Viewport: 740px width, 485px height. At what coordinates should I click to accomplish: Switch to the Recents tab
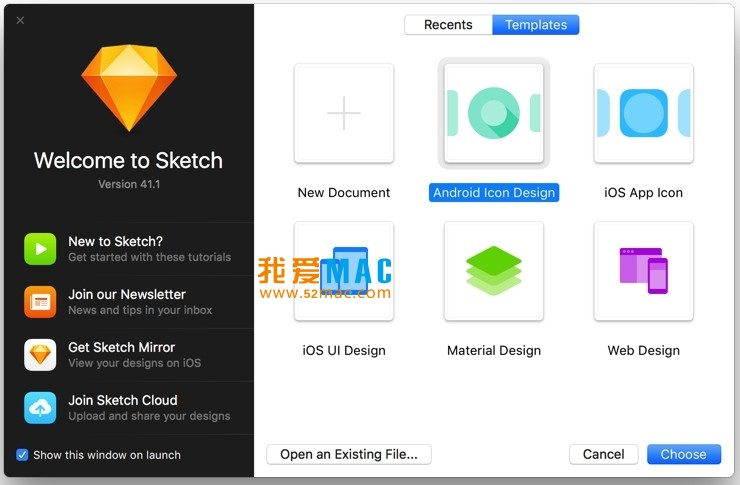(x=448, y=25)
